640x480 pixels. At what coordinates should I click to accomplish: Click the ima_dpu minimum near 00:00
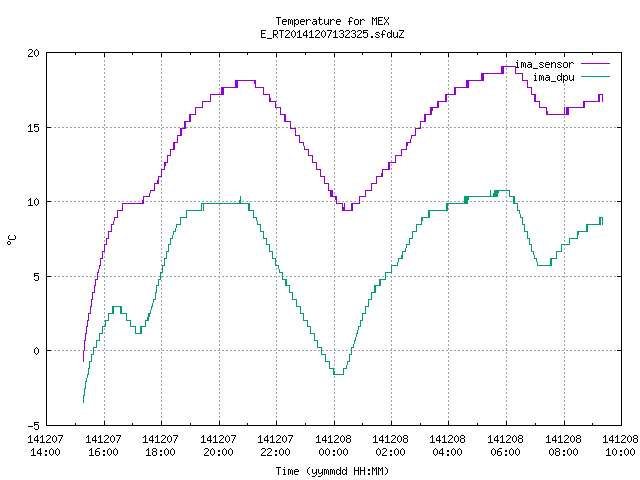tap(338, 374)
